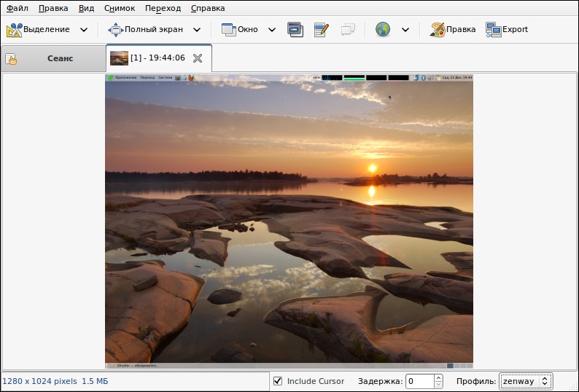Close the 19:44:06 screenshot tab
Screen dimensions: 579x392
click(198, 58)
